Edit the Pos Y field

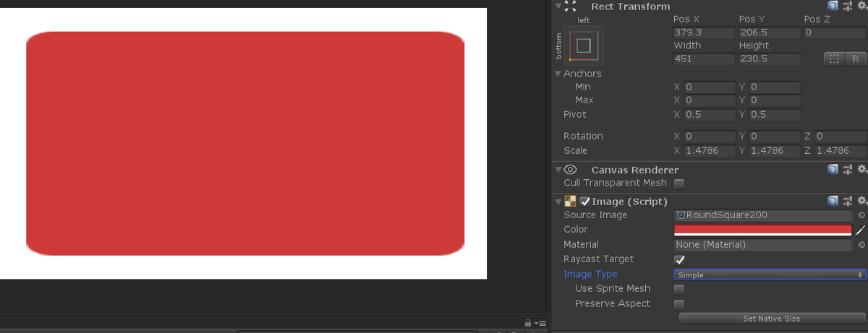click(769, 33)
